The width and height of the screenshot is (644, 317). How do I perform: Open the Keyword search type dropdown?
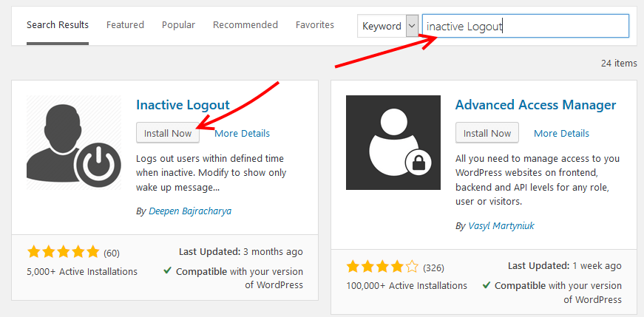tap(387, 27)
